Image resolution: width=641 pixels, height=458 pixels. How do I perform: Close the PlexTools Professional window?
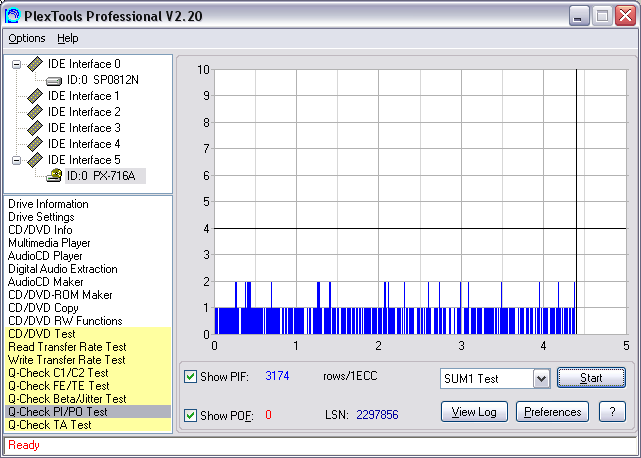(x=625, y=16)
